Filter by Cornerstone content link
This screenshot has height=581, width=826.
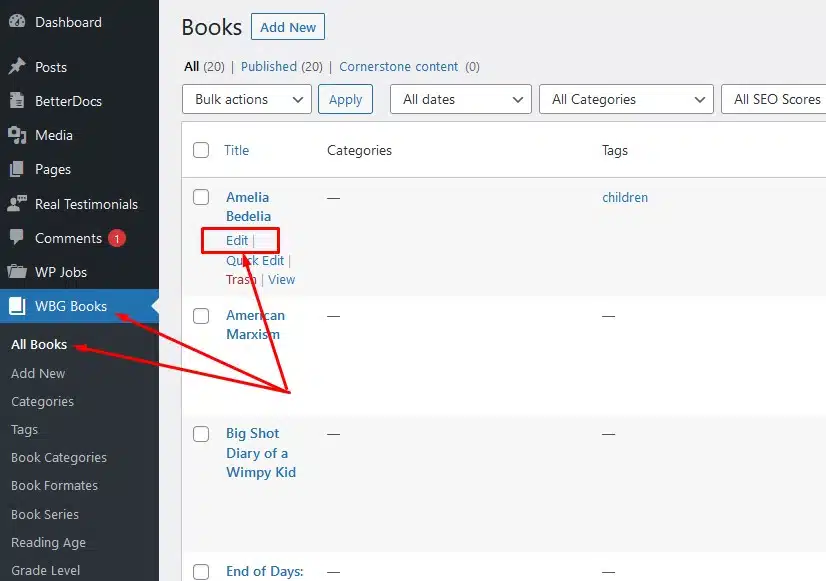(398, 66)
